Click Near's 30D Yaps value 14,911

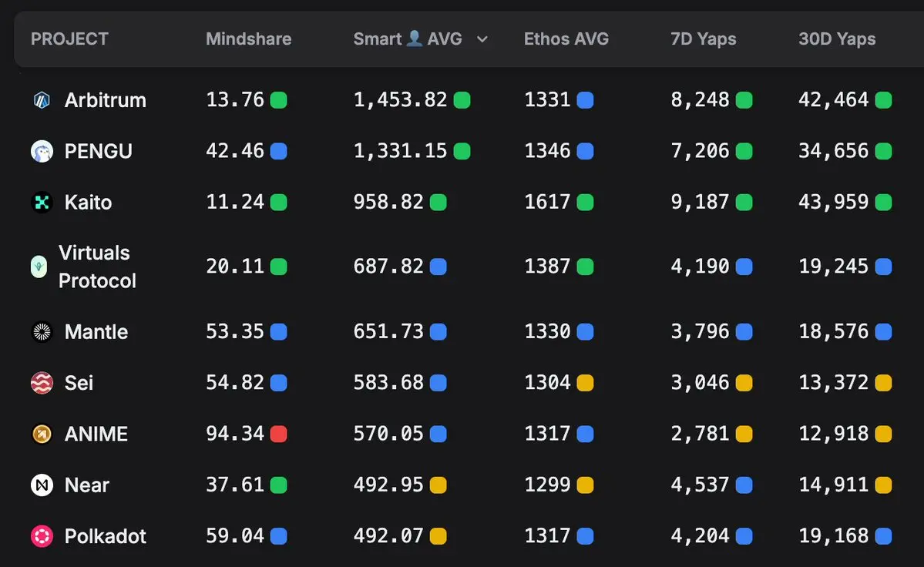point(833,485)
